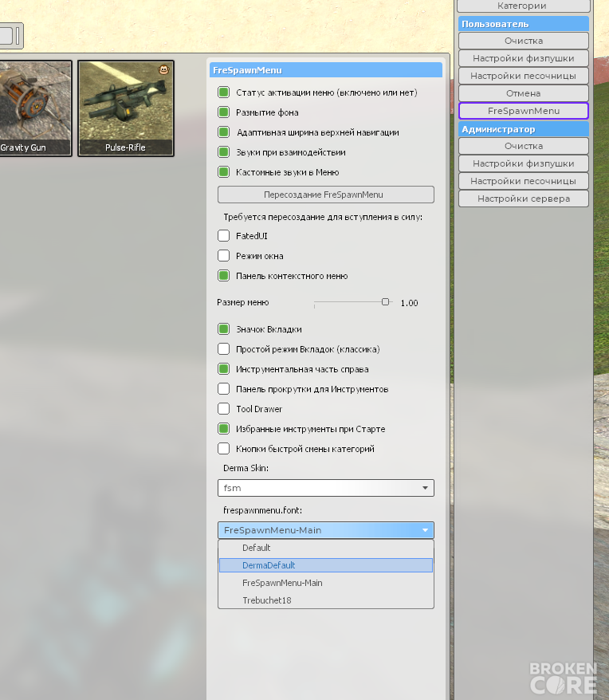
Task: Open Очистка under Администратор
Action: (523, 146)
